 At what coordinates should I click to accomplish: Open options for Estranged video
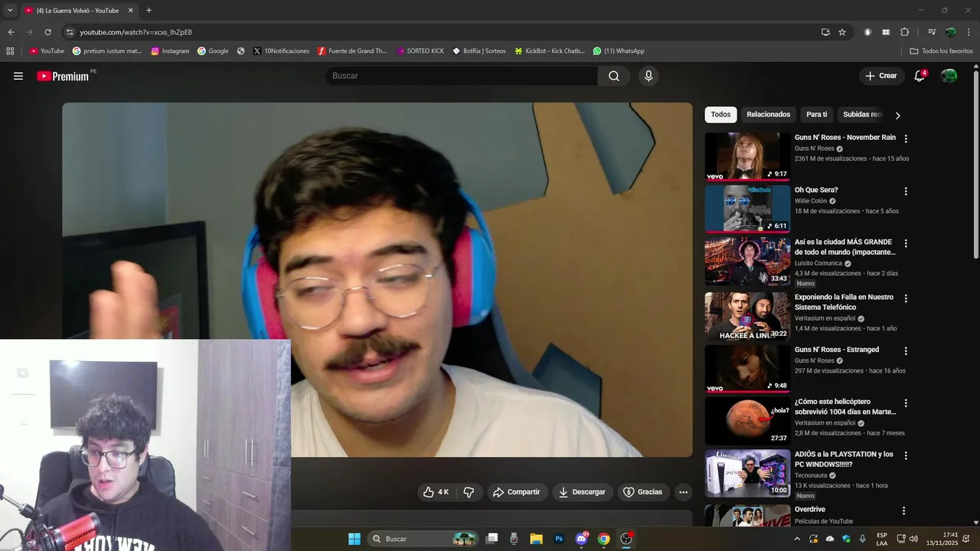[x=906, y=351]
